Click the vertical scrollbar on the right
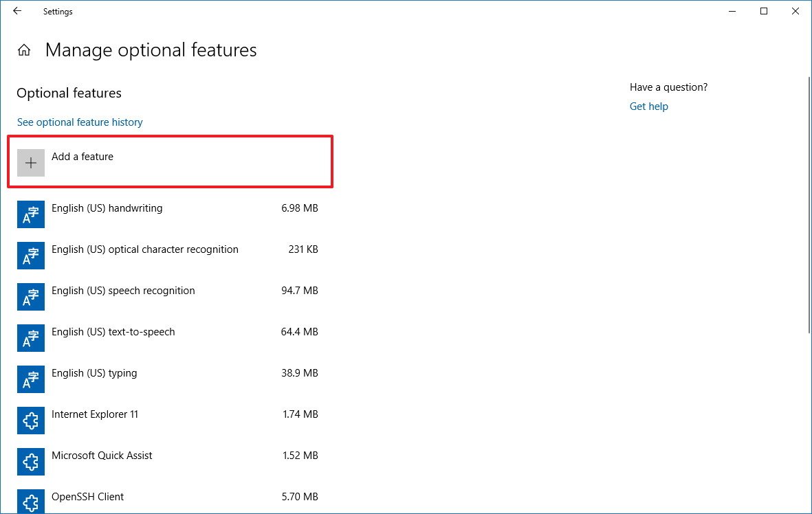Image resolution: width=812 pixels, height=514 pixels. point(808,206)
